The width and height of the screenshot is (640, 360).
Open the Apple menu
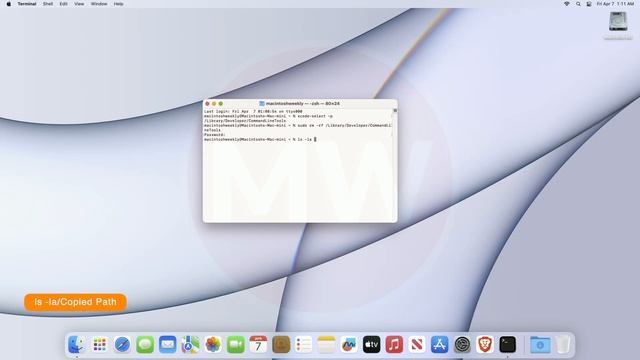point(9,4)
